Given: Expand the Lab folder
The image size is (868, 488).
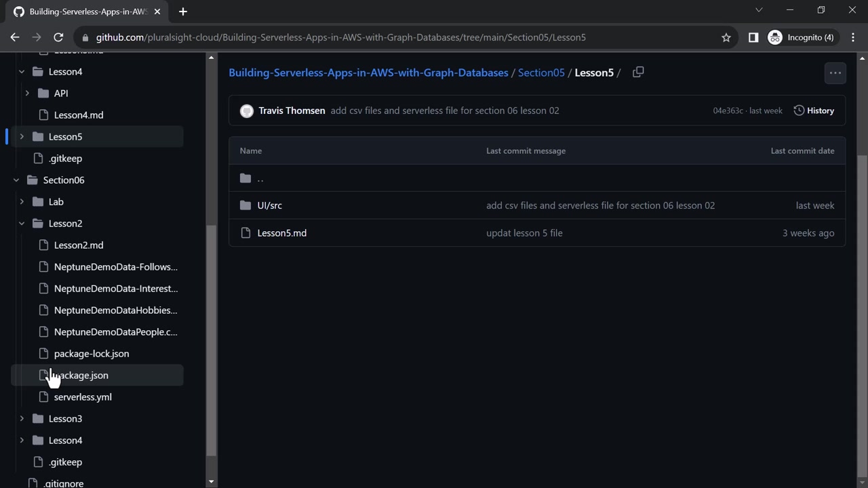Looking at the screenshot, I should tap(22, 202).
